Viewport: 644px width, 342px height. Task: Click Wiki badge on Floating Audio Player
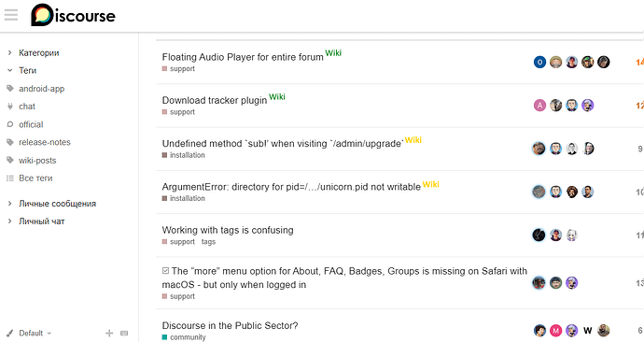pos(333,53)
